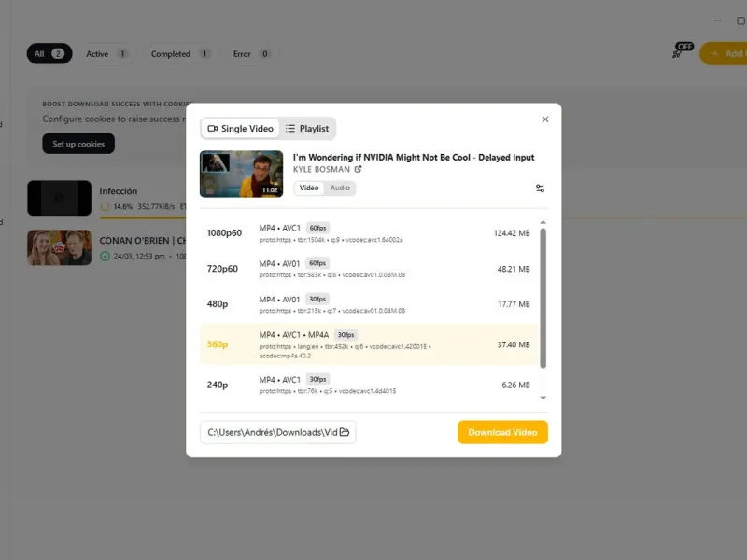Screen dimensions: 747x560
Task: Choose the 240p format row
Action: point(369,385)
